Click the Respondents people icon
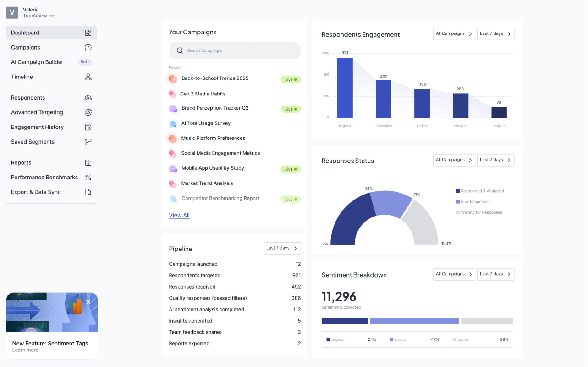588x367 pixels. click(88, 98)
